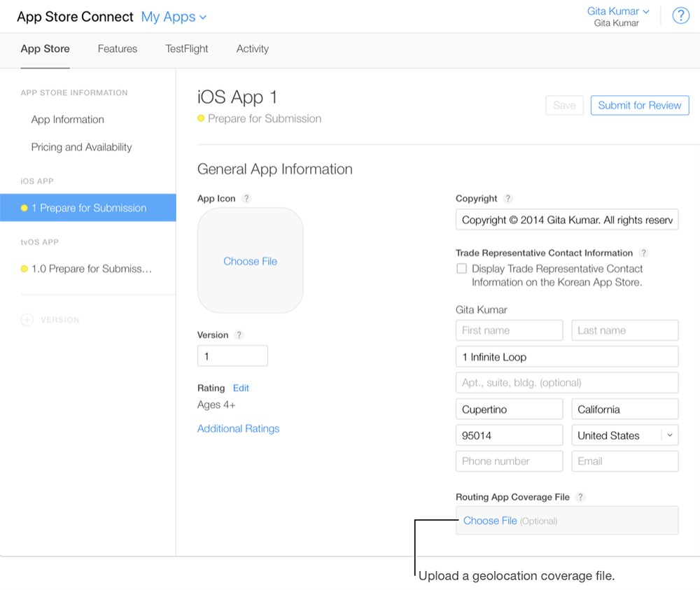This screenshot has height=590, width=700.
Task: Open the United States country dropdown
Action: pos(625,435)
